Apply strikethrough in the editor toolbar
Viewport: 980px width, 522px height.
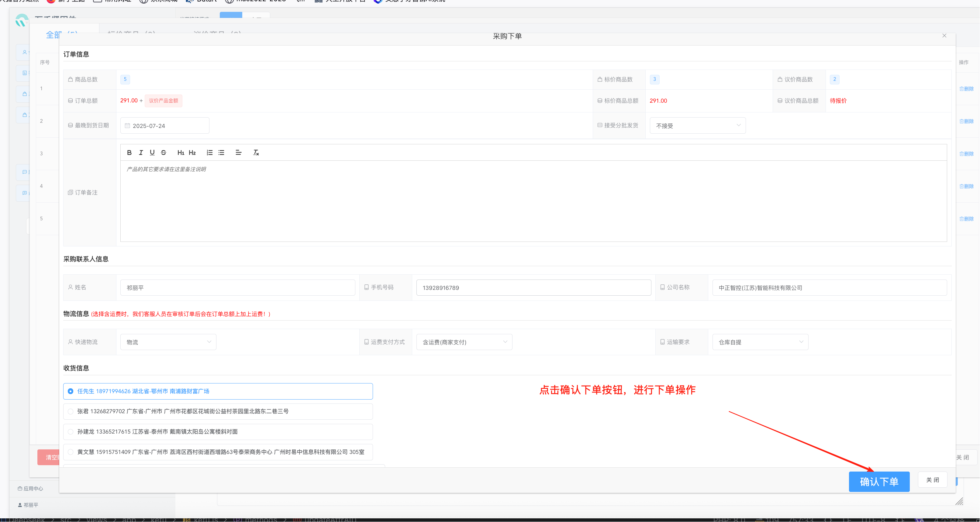click(x=164, y=153)
